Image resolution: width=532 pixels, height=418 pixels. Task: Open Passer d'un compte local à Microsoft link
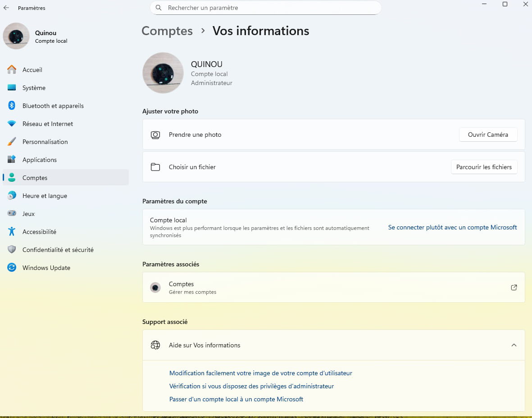[236, 399]
